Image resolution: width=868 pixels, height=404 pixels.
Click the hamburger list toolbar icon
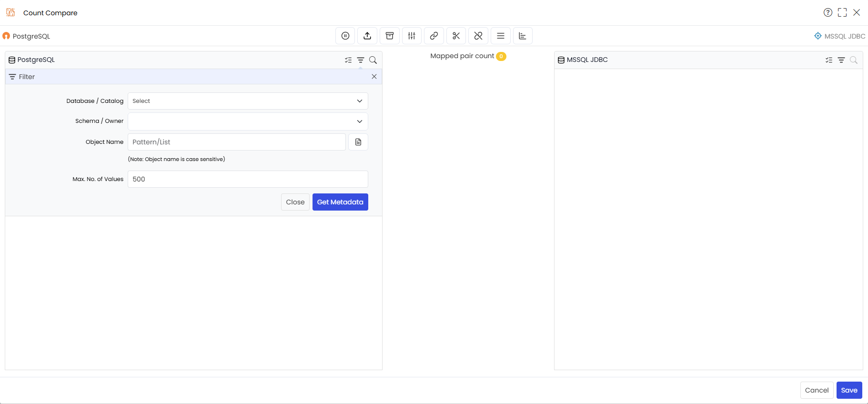point(501,36)
